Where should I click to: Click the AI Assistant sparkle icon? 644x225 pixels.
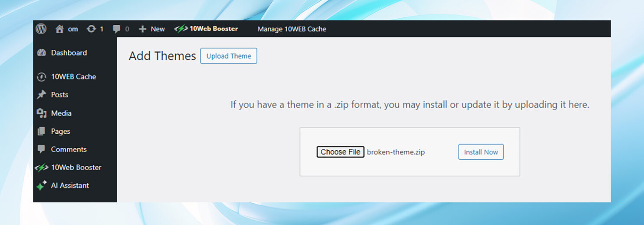coord(42,185)
